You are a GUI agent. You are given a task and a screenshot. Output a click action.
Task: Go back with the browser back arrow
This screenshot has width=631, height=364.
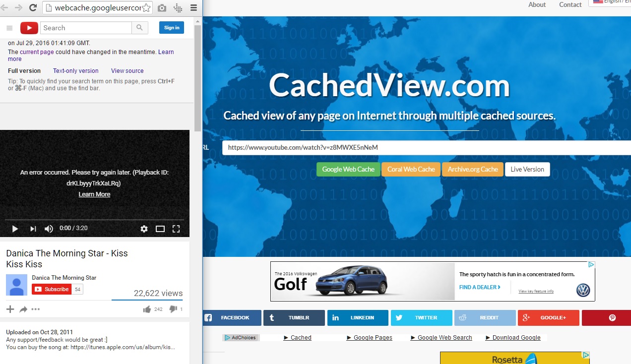[x=4, y=7]
